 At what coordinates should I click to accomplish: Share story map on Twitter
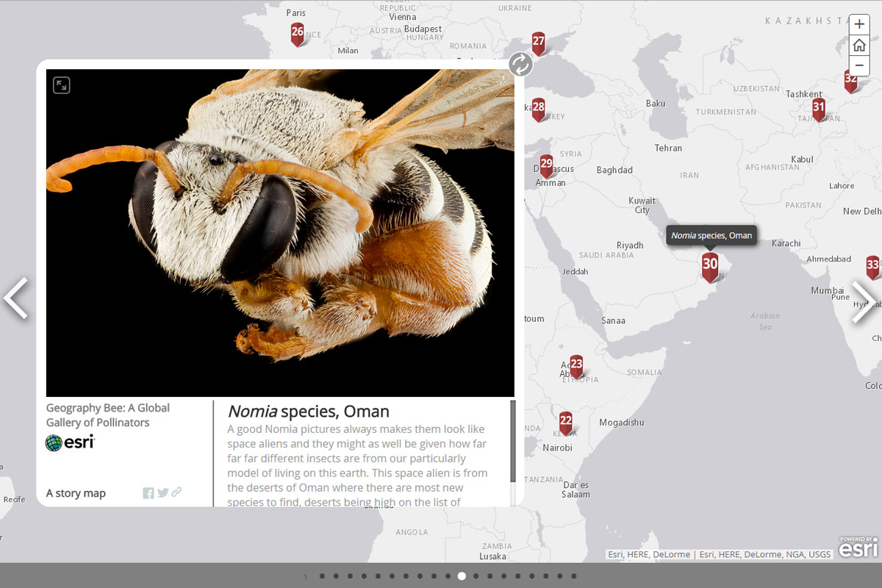pos(162,493)
